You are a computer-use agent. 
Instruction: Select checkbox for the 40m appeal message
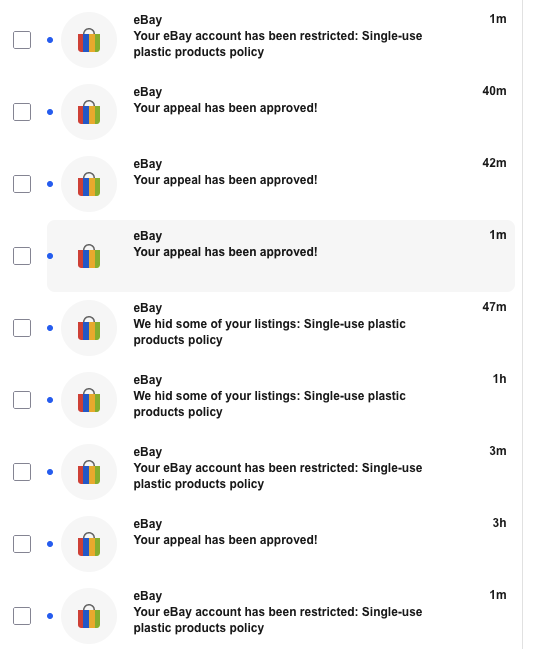[x=22, y=112]
